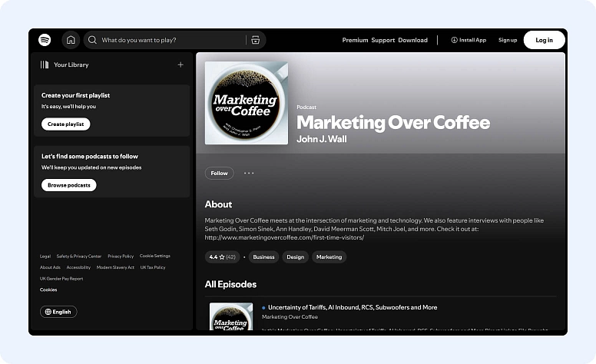Click Create playlist button
596x364 pixels.
(x=66, y=124)
